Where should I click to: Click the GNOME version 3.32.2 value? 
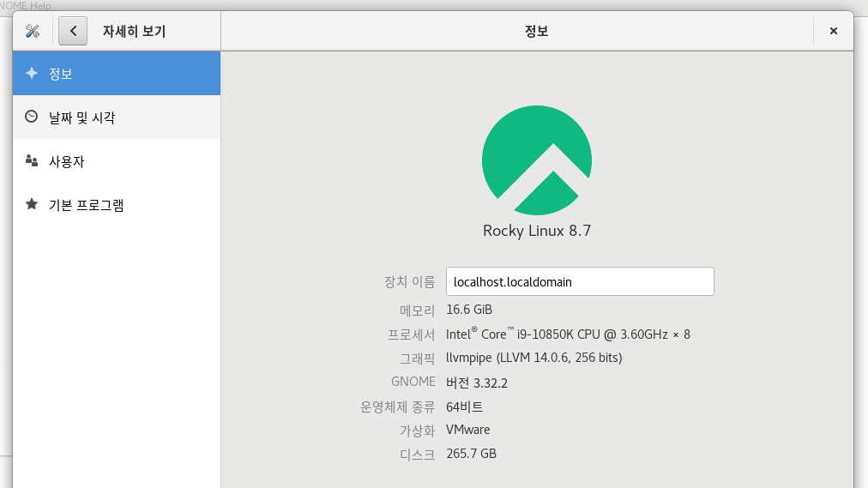pyautogui.click(x=477, y=383)
